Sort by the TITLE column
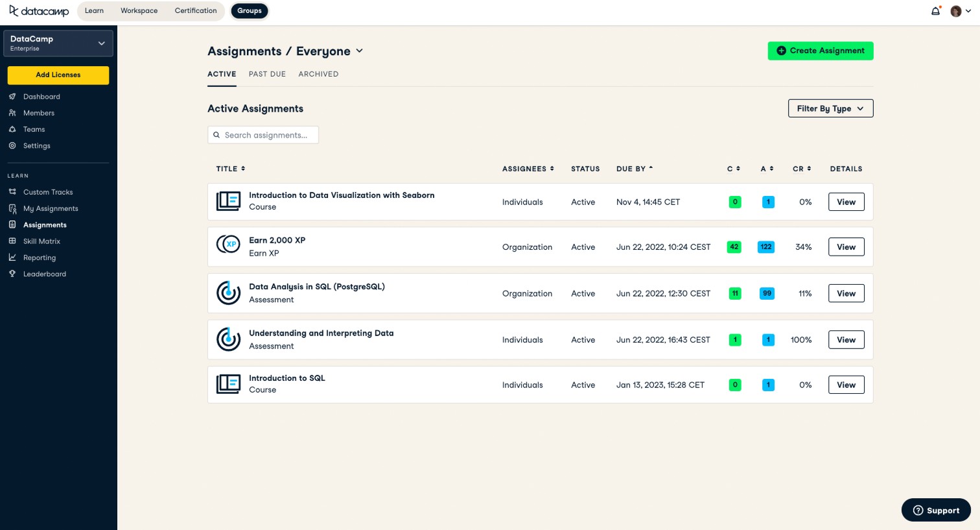The image size is (980, 530). pyautogui.click(x=231, y=169)
